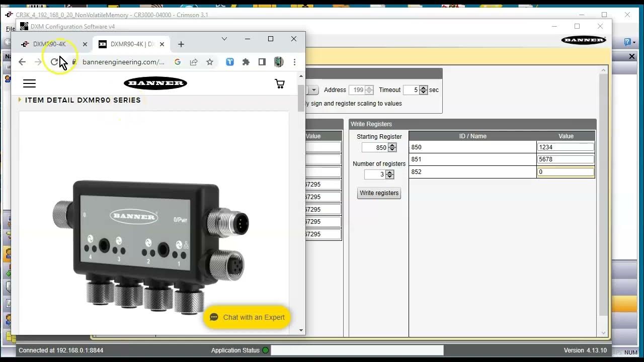Image resolution: width=644 pixels, height=362 pixels.
Task: Adjust the Timeout seconds stepper
Action: (x=424, y=90)
